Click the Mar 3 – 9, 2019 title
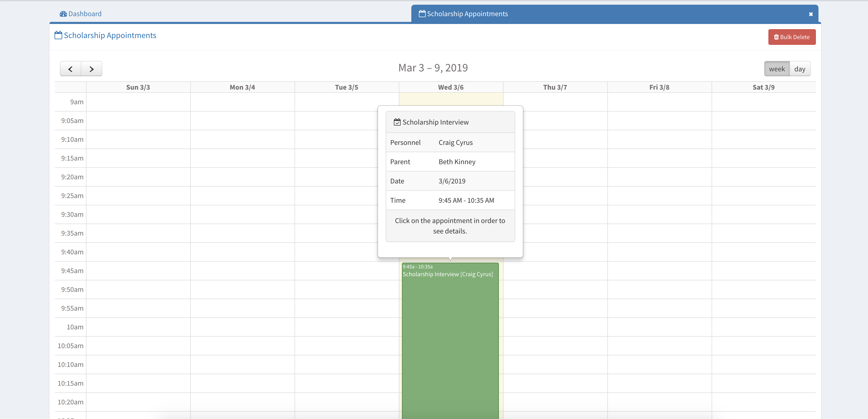 coord(433,68)
